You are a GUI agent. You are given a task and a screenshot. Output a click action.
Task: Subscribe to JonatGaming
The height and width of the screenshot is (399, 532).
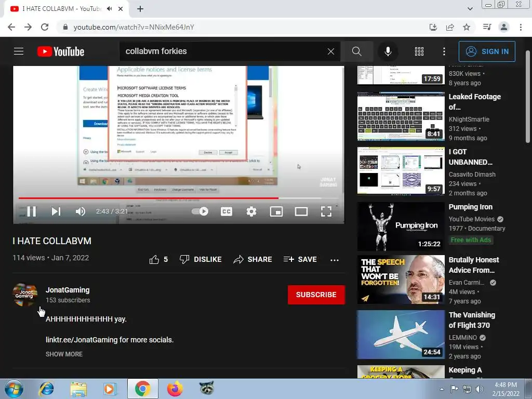(x=316, y=295)
